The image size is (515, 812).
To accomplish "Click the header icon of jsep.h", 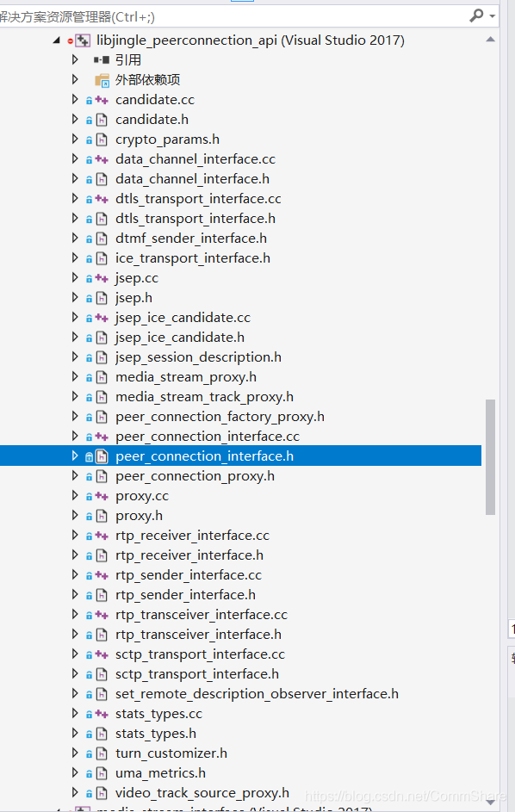I will click(x=102, y=298).
